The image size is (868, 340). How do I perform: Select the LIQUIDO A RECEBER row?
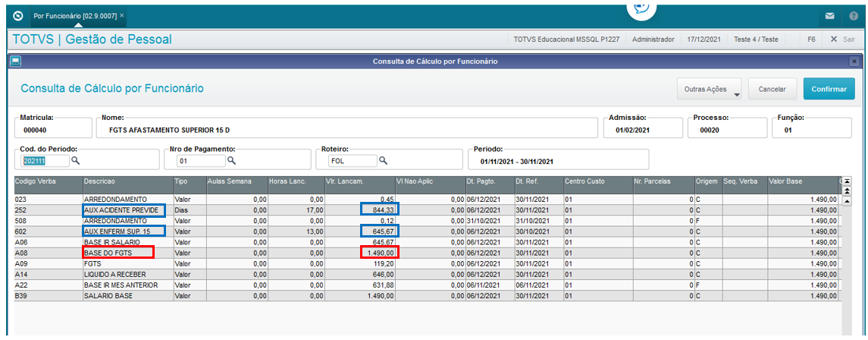click(426, 274)
